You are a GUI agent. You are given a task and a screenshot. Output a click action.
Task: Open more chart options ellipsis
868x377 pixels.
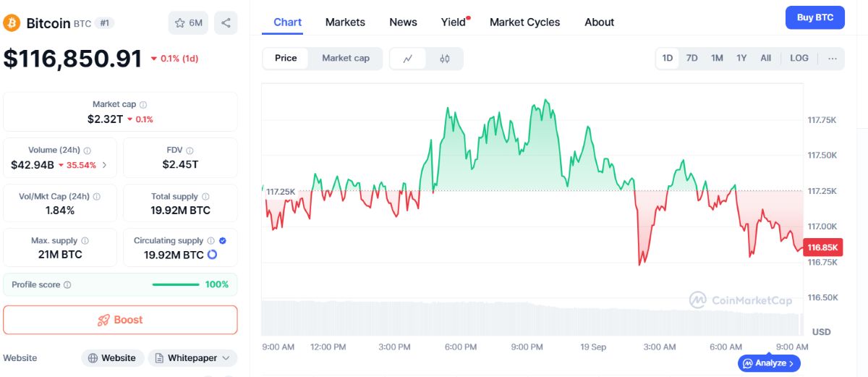click(833, 58)
